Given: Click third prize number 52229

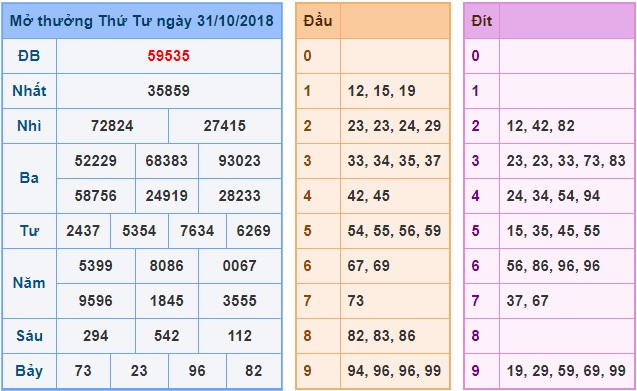Looking at the screenshot, I should [95, 161].
